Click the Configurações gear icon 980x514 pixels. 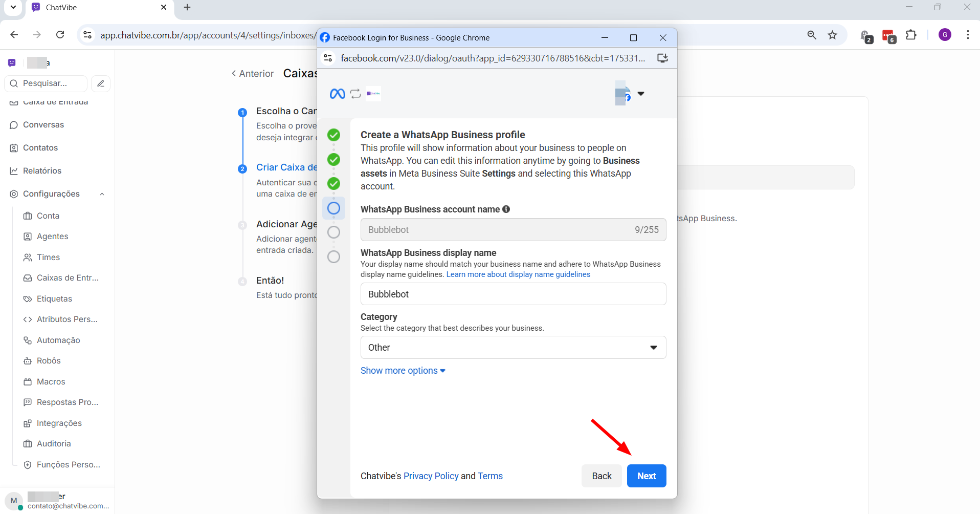click(14, 194)
